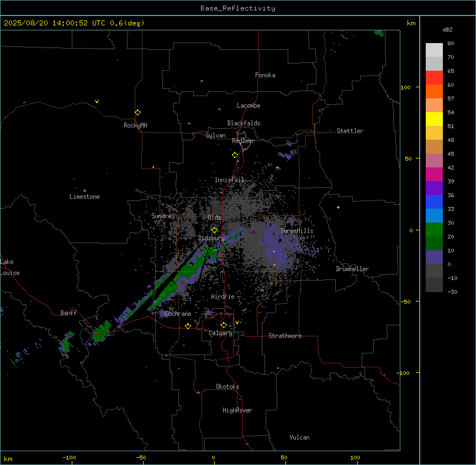Viewport: 476px width, 465px height.
Task: Click the yellow diamond marker inside Calgary
Action: 224,325
